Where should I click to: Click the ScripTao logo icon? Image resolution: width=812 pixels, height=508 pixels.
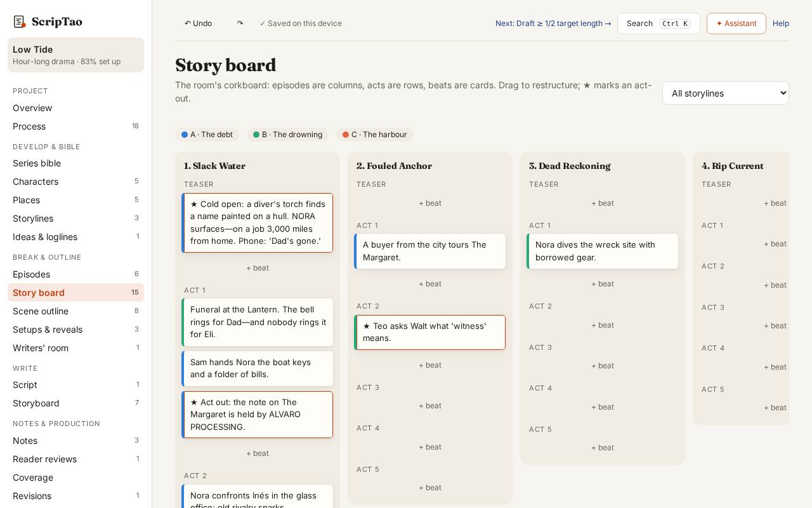[x=20, y=22]
